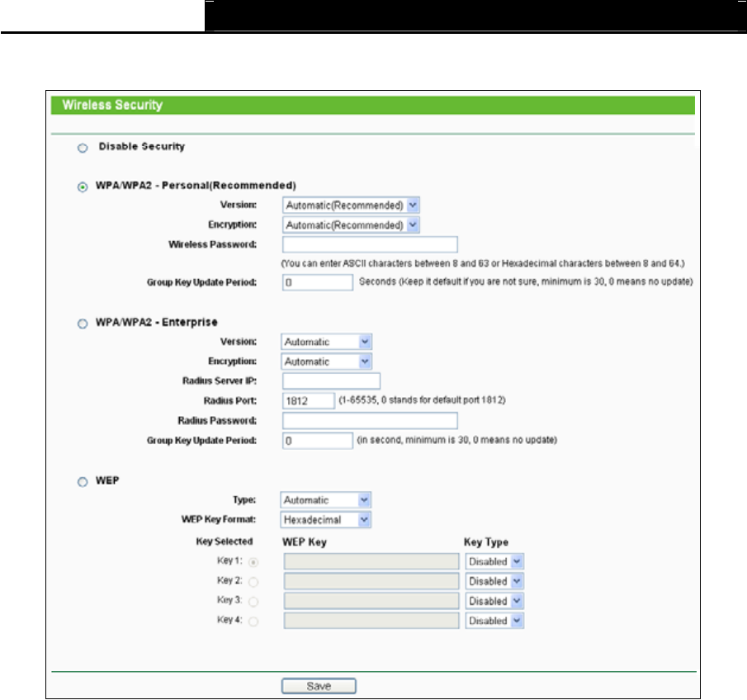Open the Key 1 Key Type dropdown
The image size is (747, 700).
coord(494,561)
